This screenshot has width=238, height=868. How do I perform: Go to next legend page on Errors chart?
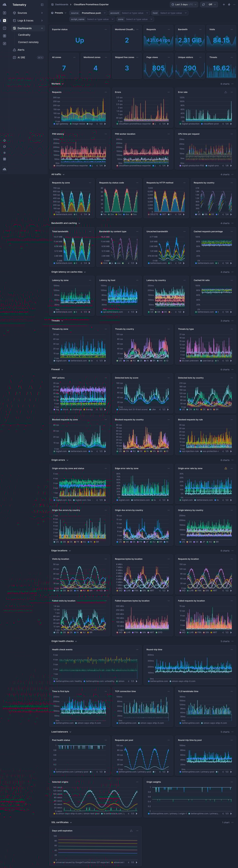pos(168,124)
